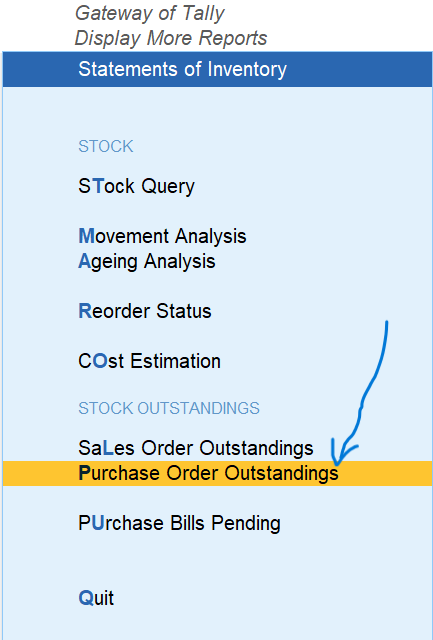Open Cost Estimation report
The height and width of the screenshot is (640, 433).
pos(149,361)
